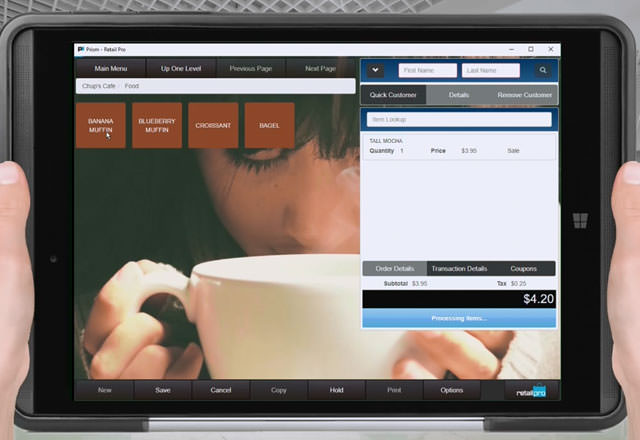The height and width of the screenshot is (440, 640).
Task: Click the Last Name input field
Action: tap(491, 70)
